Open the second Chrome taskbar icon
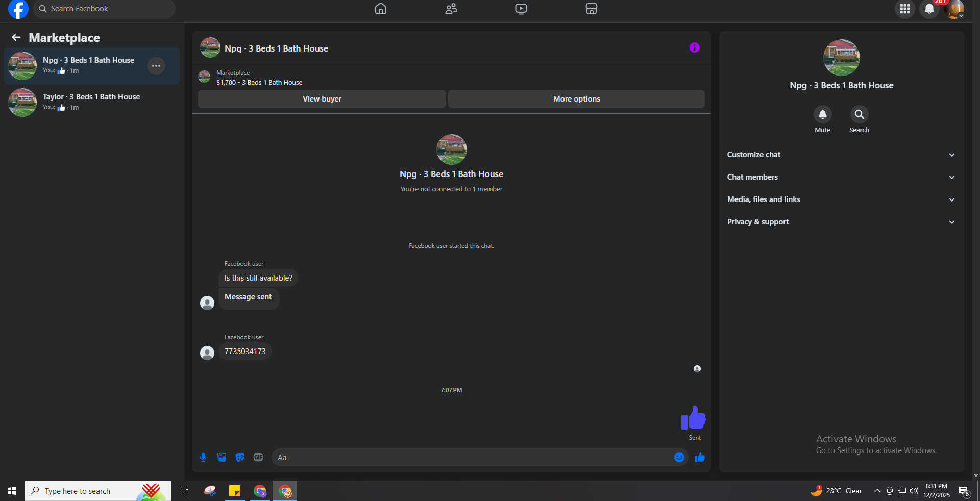This screenshot has width=980, height=501. pyautogui.click(x=285, y=491)
